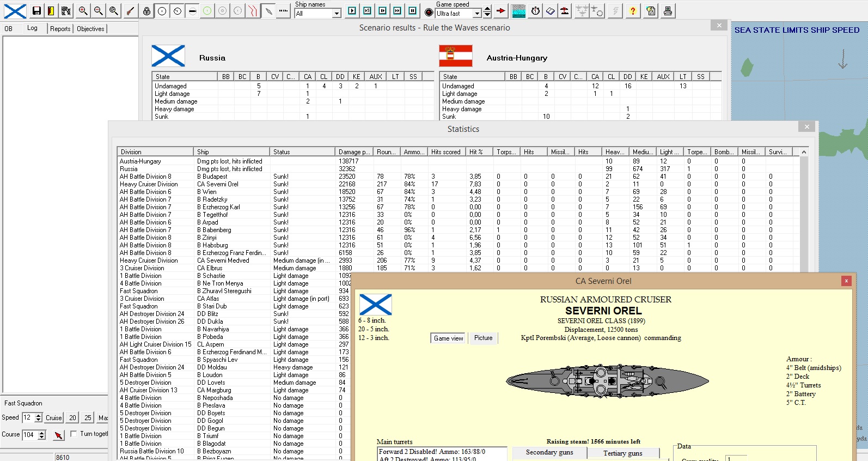Enable the Turn together checkbox
The width and height of the screenshot is (868, 461).
pos(74,434)
